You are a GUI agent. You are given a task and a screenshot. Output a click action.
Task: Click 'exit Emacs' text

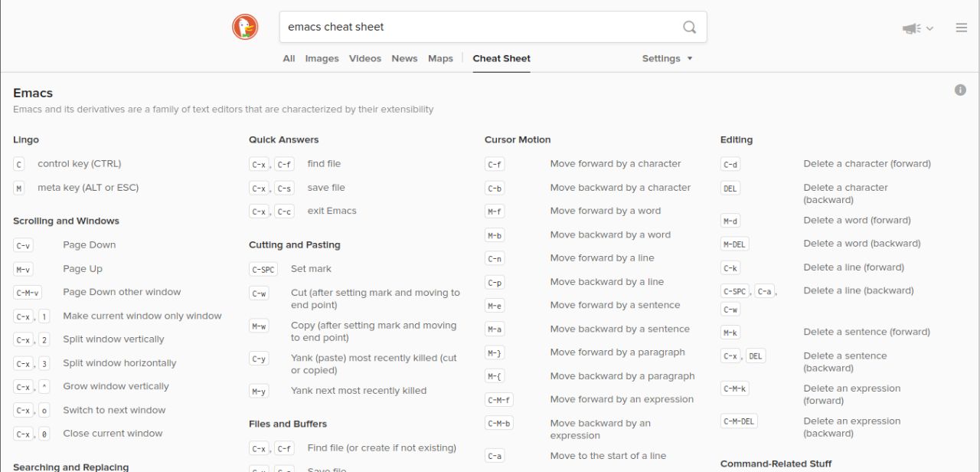pos(332,210)
